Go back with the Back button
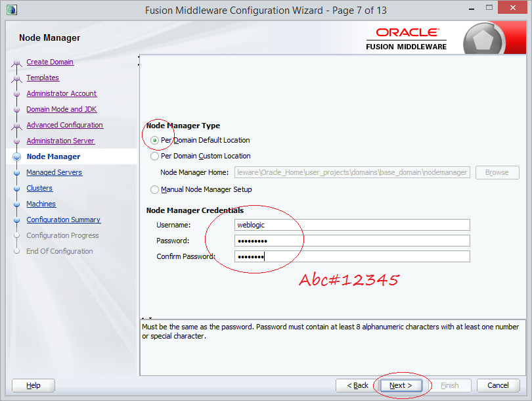Image resolution: width=532 pixels, height=401 pixels. (357, 385)
